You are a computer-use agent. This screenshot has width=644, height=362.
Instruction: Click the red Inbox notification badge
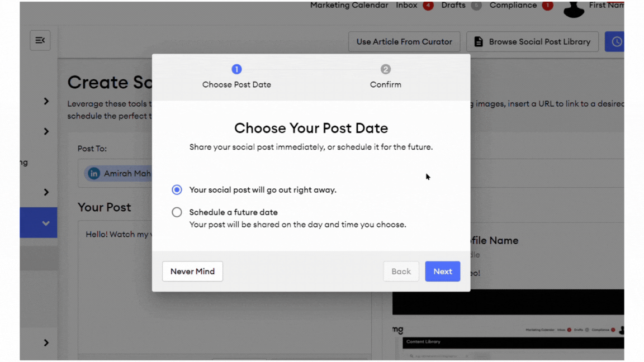[428, 6]
